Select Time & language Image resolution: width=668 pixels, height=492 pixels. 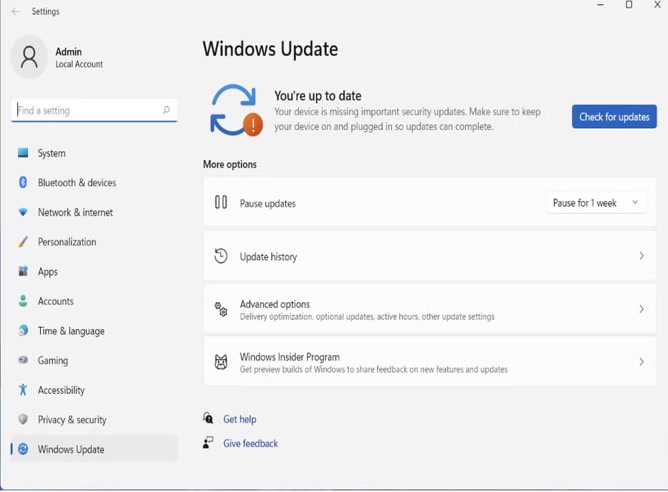94,331
